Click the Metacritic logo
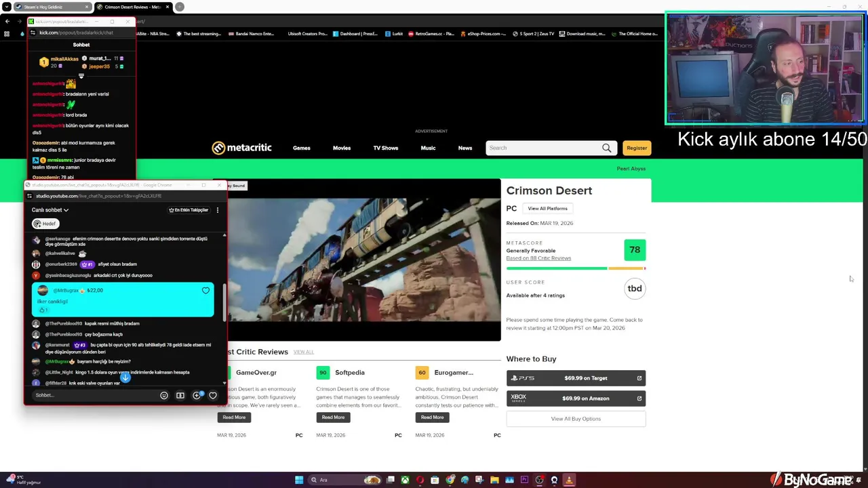The height and width of the screenshot is (488, 868). click(x=241, y=148)
